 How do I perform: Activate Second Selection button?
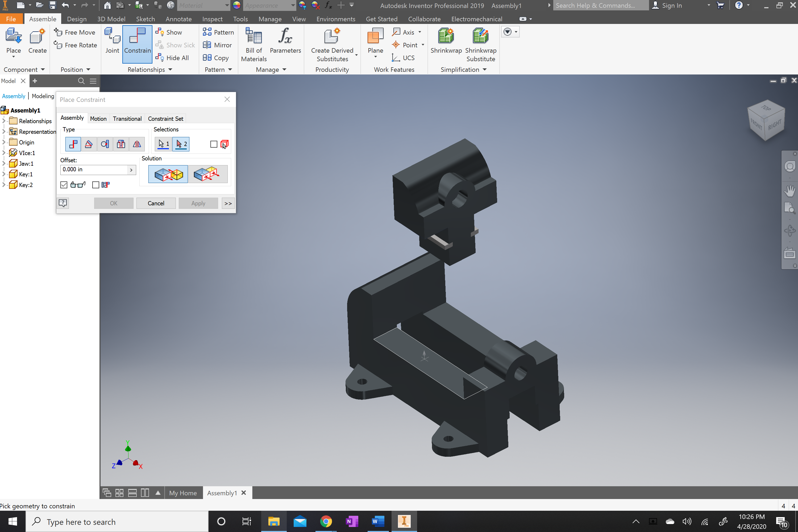tap(181, 144)
